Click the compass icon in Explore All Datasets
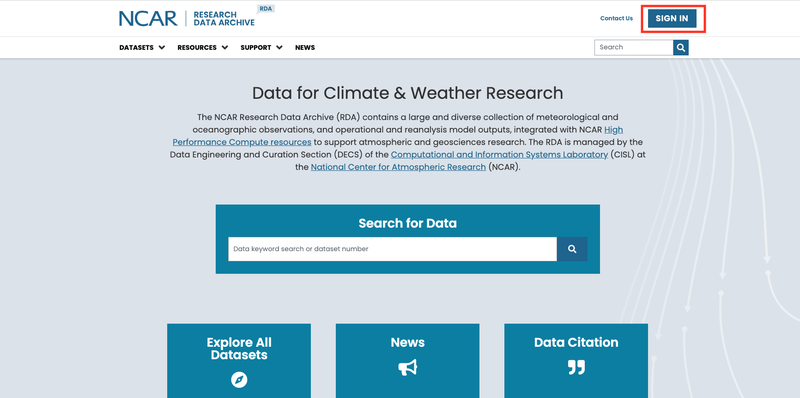This screenshot has width=800, height=398. pos(239,380)
